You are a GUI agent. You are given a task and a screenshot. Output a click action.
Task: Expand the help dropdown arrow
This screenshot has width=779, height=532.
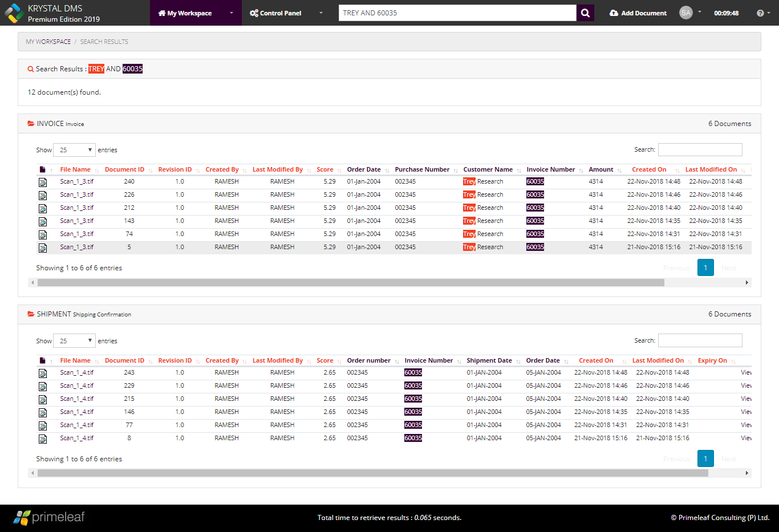click(769, 13)
